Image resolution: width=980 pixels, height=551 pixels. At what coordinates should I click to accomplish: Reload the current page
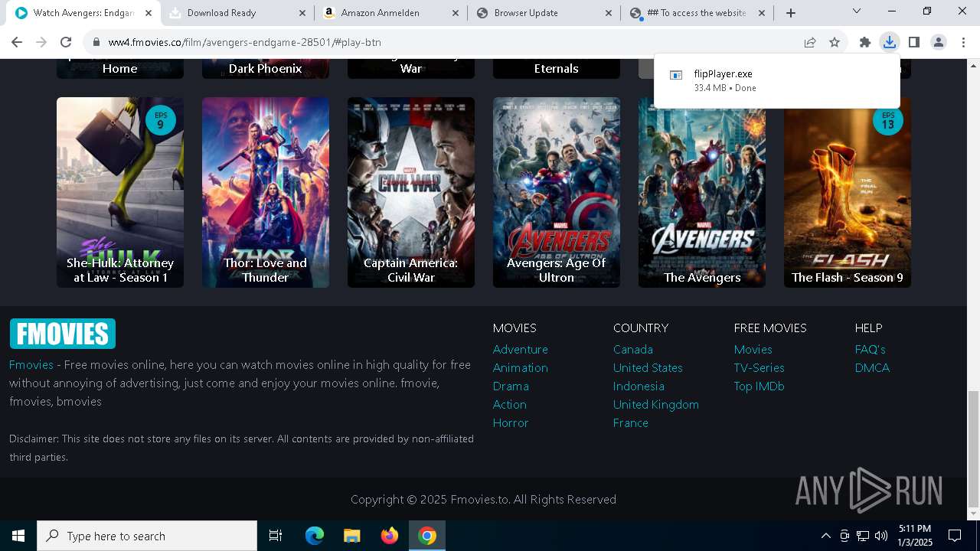(66, 42)
